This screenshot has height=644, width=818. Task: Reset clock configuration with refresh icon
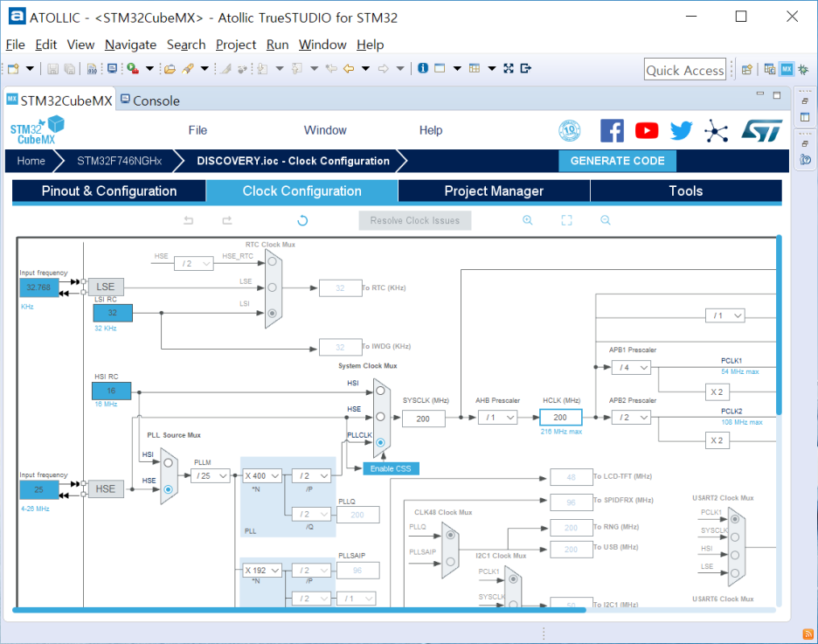pyautogui.click(x=302, y=220)
